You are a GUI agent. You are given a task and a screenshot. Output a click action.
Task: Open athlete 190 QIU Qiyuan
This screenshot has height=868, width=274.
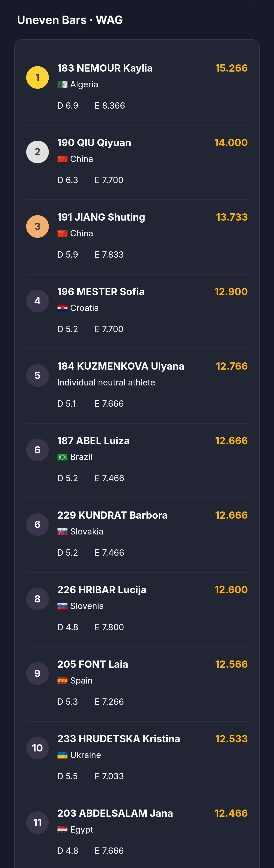pos(94,142)
